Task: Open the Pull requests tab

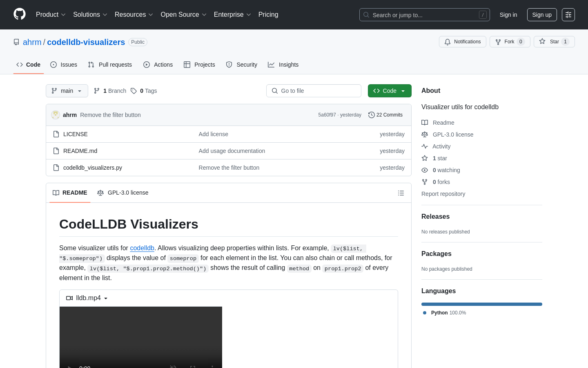Action: click(110, 65)
